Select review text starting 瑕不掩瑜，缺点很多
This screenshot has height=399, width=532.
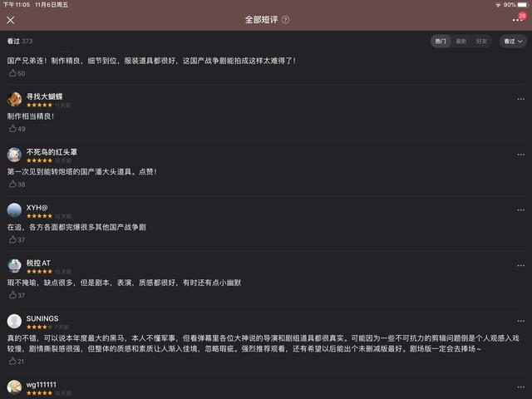point(124,283)
